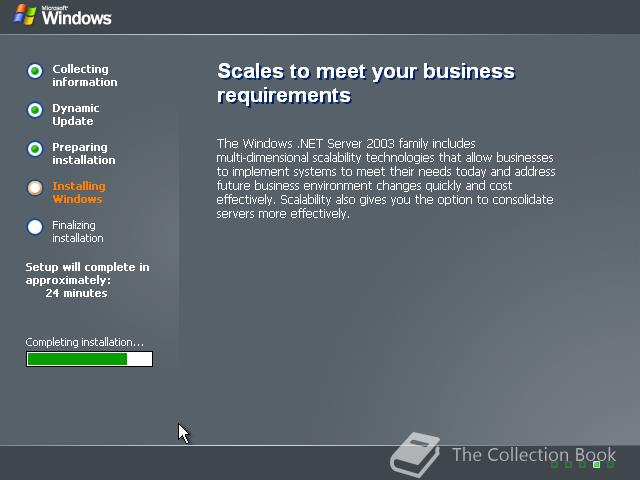Image resolution: width=640 pixels, height=480 pixels.
Task: Click the Microsoft Windows flag logo
Action: [25, 15]
